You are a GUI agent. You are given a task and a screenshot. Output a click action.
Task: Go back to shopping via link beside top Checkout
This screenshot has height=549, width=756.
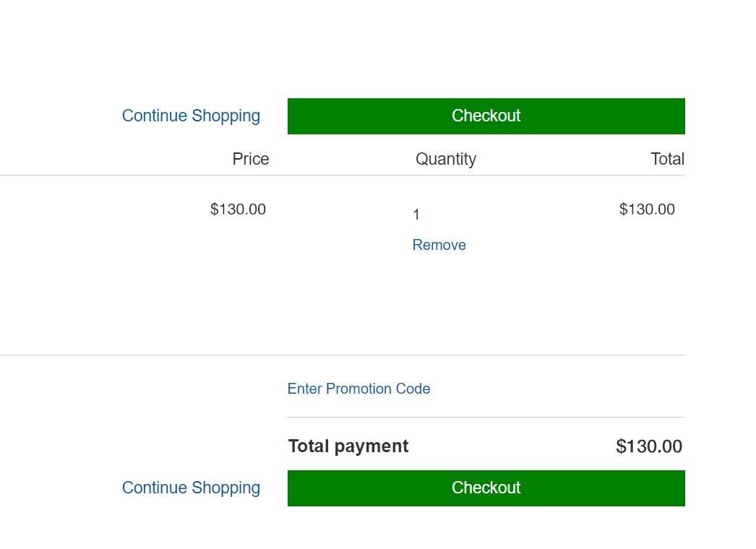click(191, 116)
